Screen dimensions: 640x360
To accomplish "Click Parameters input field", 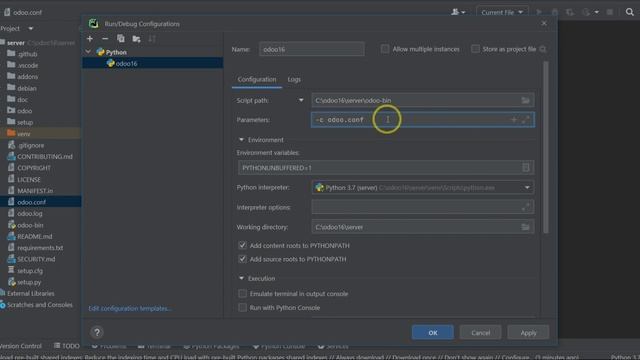I will (423, 120).
